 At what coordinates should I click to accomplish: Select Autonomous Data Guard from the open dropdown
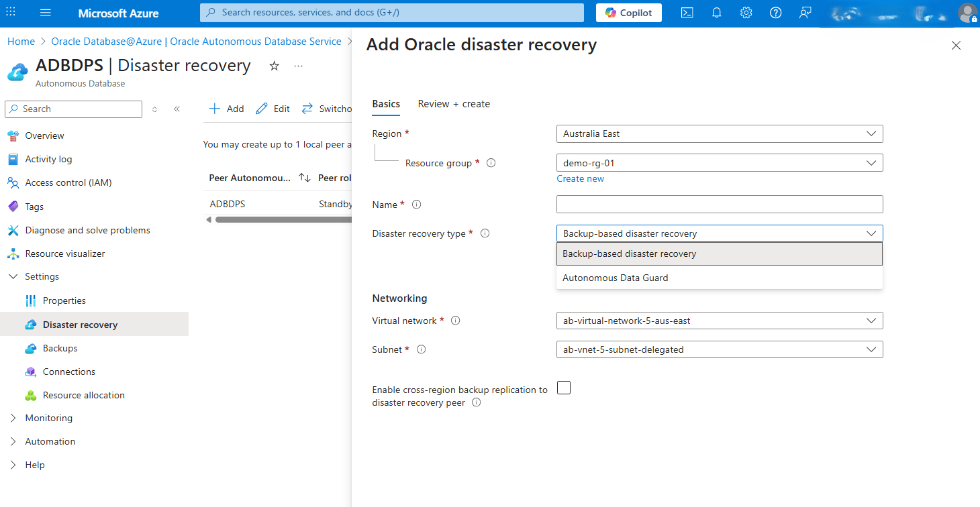click(615, 277)
